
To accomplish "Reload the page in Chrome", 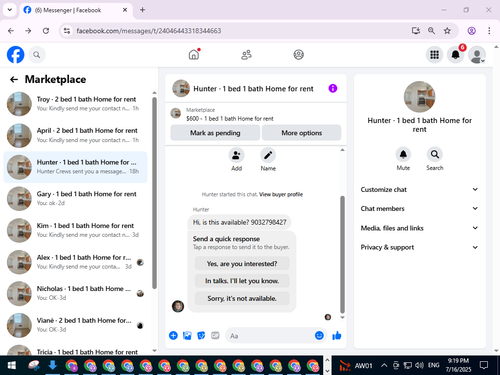I will tap(46, 31).
